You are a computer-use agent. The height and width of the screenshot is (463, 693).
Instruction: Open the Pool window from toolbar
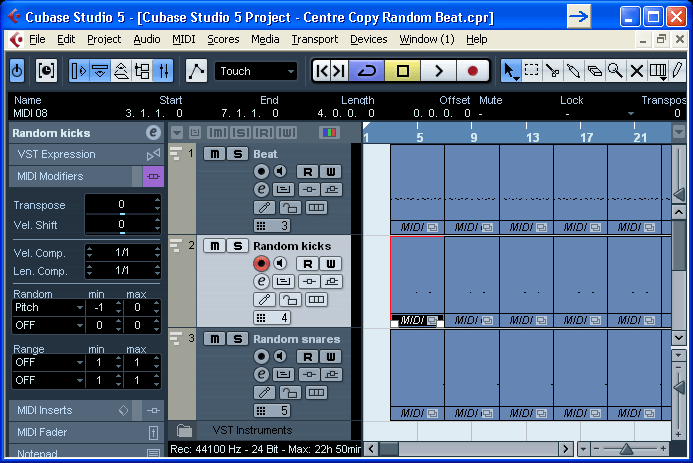pyautogui.click(x=142, y=71)
